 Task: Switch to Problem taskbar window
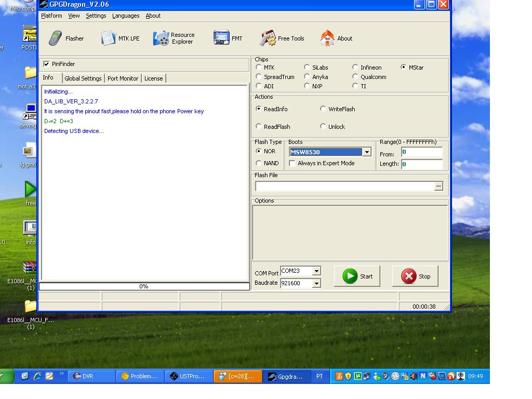click(140, 376)
